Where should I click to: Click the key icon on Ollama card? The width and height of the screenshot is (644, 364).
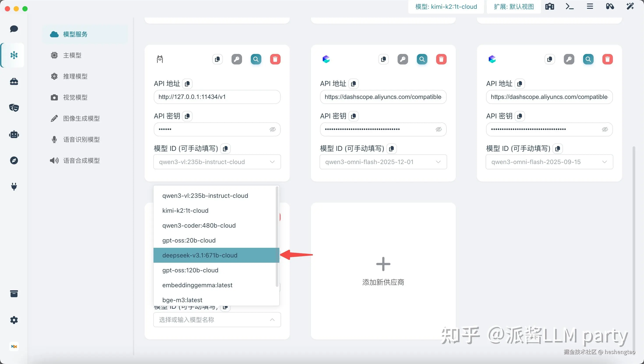click(x=237, y=59)
